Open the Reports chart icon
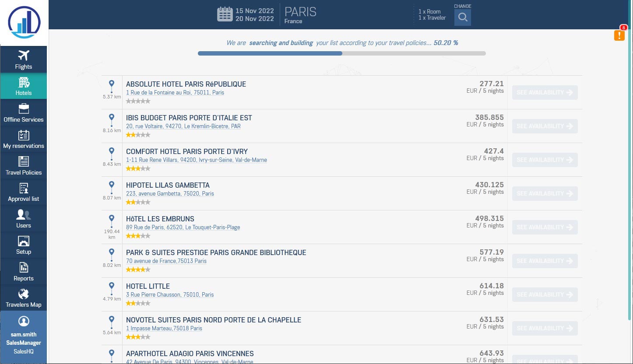The height and width of the screenshot is (364, 633). pos(23,267)
